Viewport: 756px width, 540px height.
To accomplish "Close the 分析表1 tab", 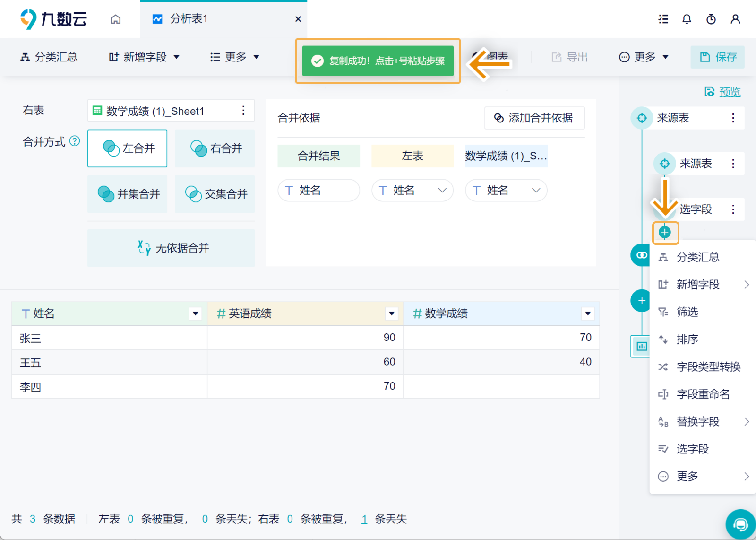I will [x=298, y=19].
